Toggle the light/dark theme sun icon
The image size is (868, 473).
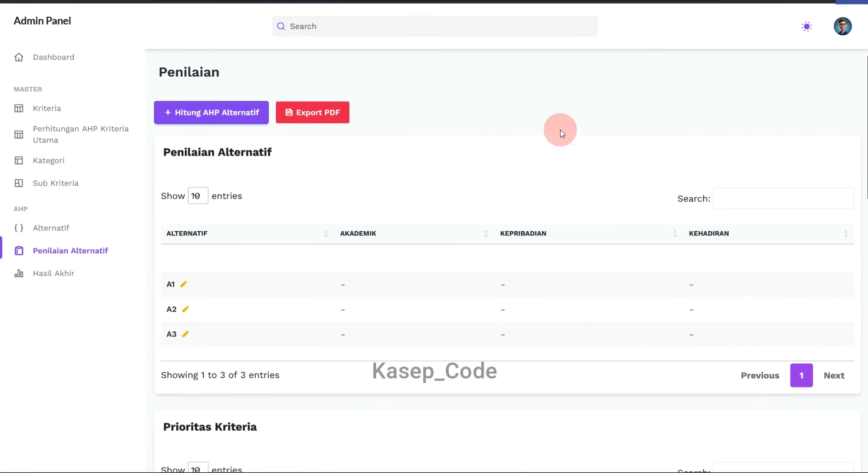click(807, 26)
